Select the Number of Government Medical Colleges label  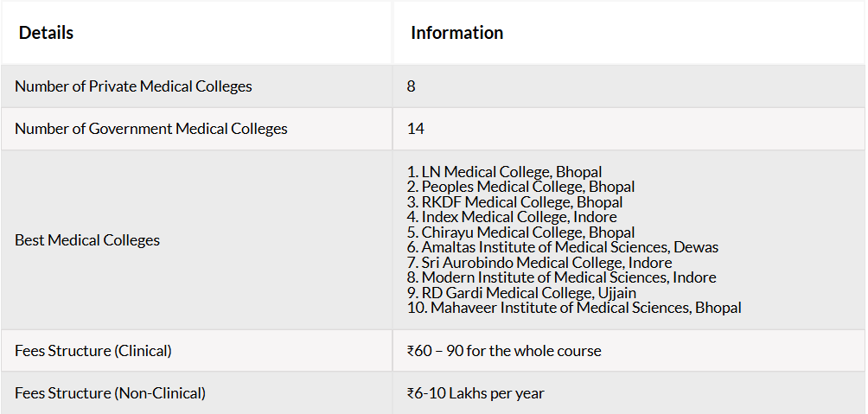point(151,129)
